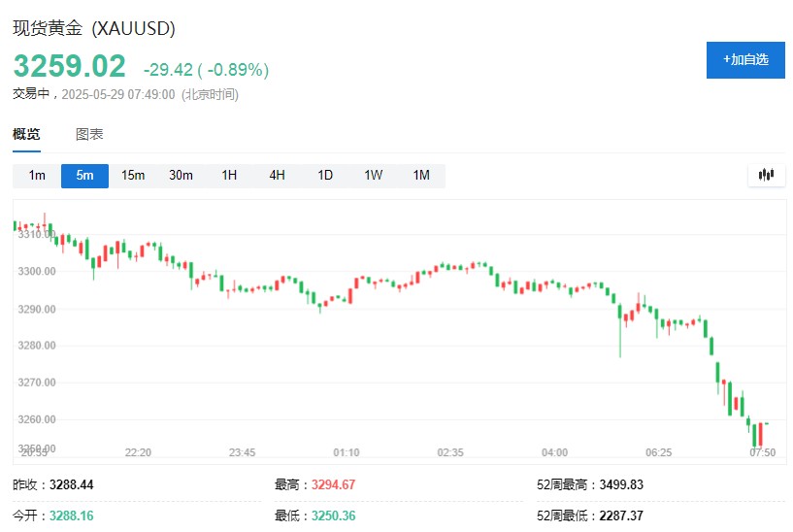Show the 1W weekly chart

point(374,176)
